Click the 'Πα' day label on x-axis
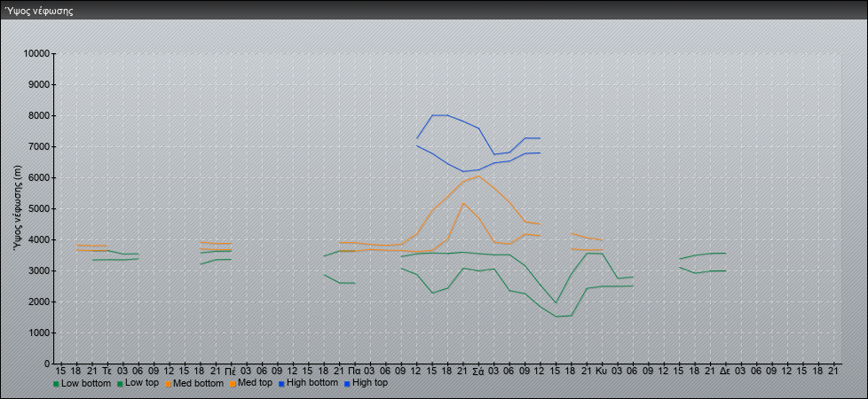Viewport: 868px width, 399px height. point(355,371)
